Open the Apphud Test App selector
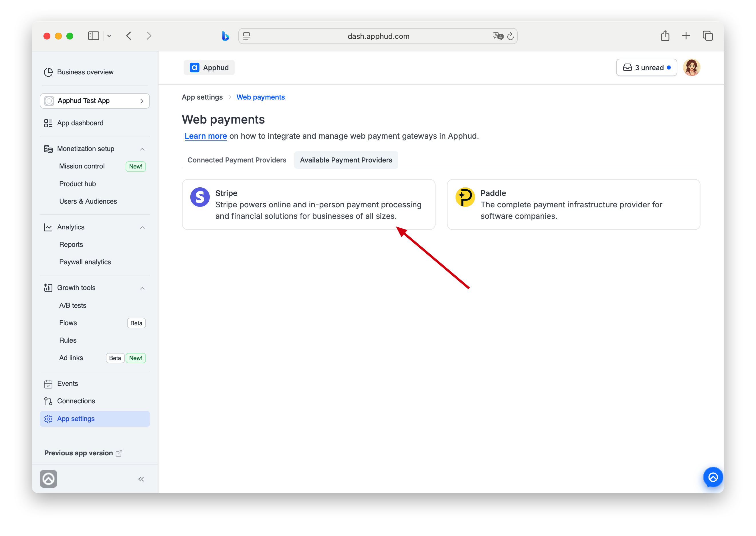Image resolution: width=756 pixels, height=536 pixels. coord(94,101)
